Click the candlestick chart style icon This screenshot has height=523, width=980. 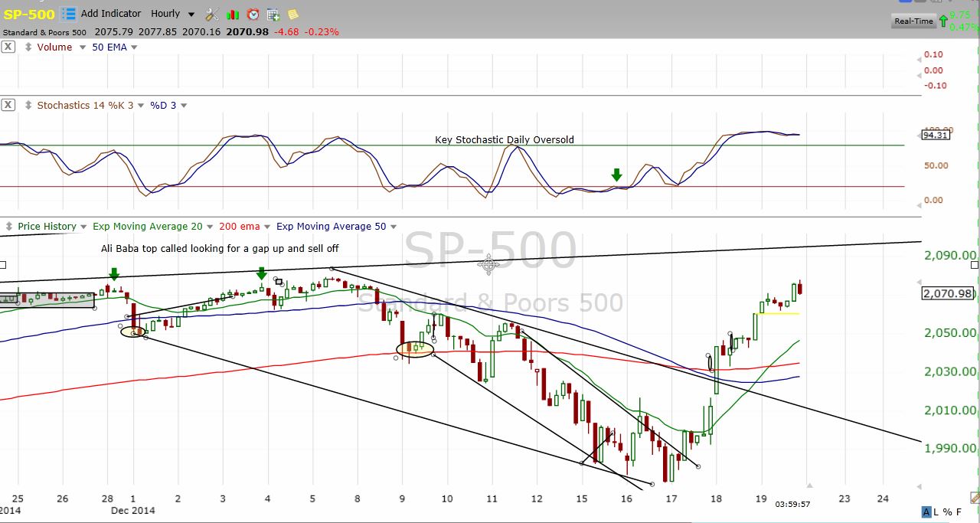pyautogui.click(x=233, y=14)
